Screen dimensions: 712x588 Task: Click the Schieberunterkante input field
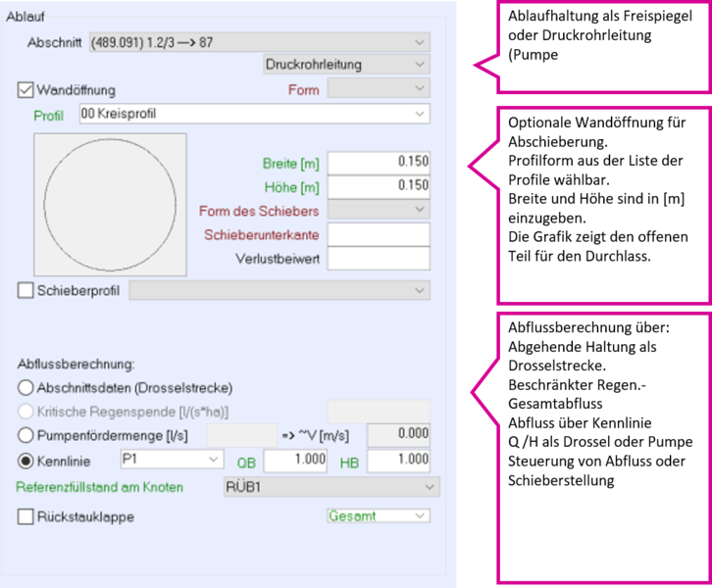(x=378, y=234)
